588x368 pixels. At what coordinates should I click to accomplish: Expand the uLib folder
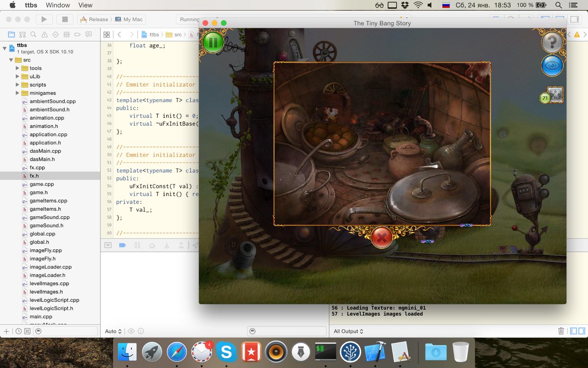(18, 77)
